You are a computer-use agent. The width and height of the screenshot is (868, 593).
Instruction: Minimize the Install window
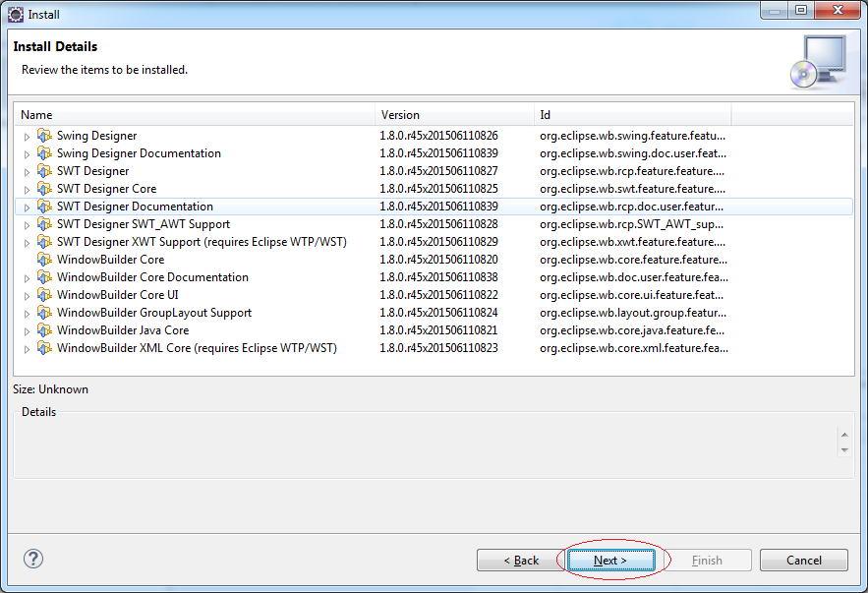[x=775, y=10]
